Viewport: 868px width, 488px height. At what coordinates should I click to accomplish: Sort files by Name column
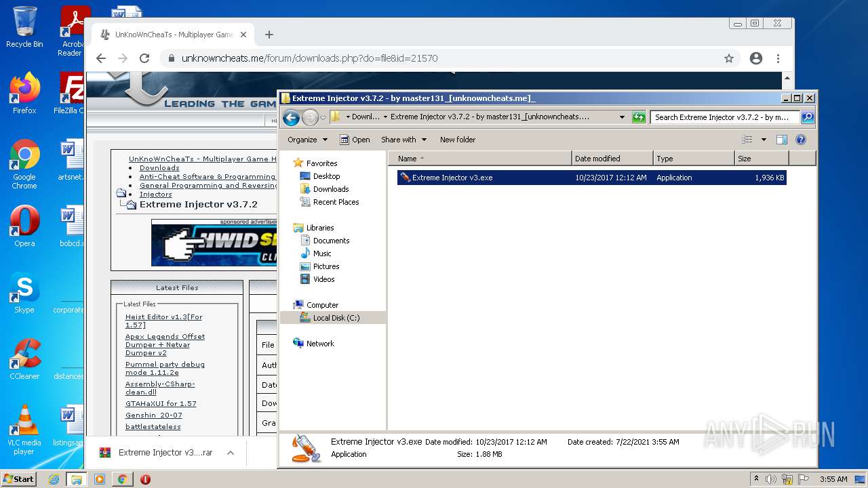tap(480, 159)
